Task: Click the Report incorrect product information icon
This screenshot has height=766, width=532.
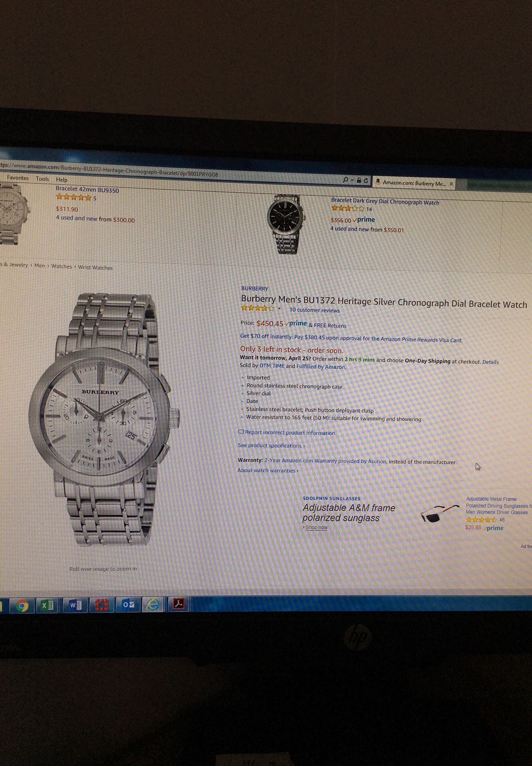Action: [241, 432]
